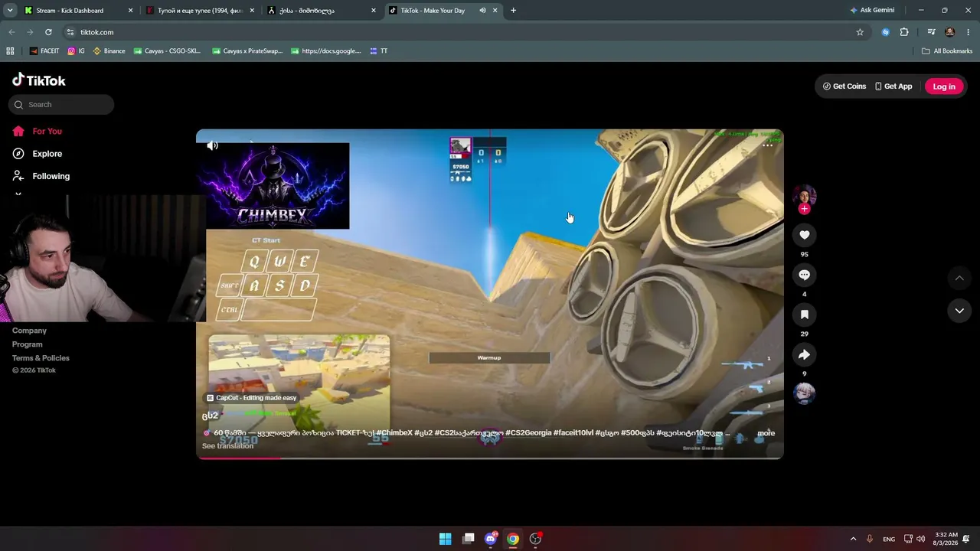
Task: Open a new browser tab
Action: pos(513,11)
